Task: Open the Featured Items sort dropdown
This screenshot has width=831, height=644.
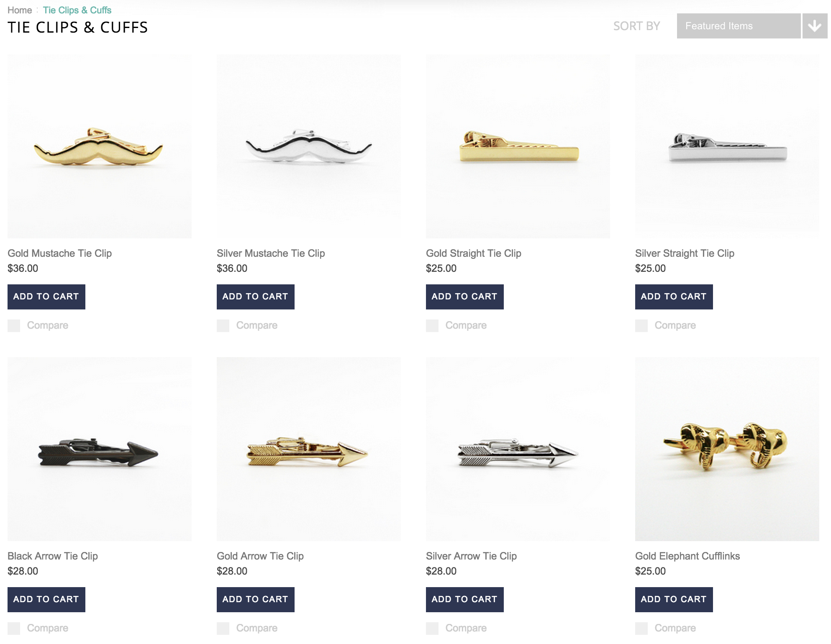Action: (739, 26)
